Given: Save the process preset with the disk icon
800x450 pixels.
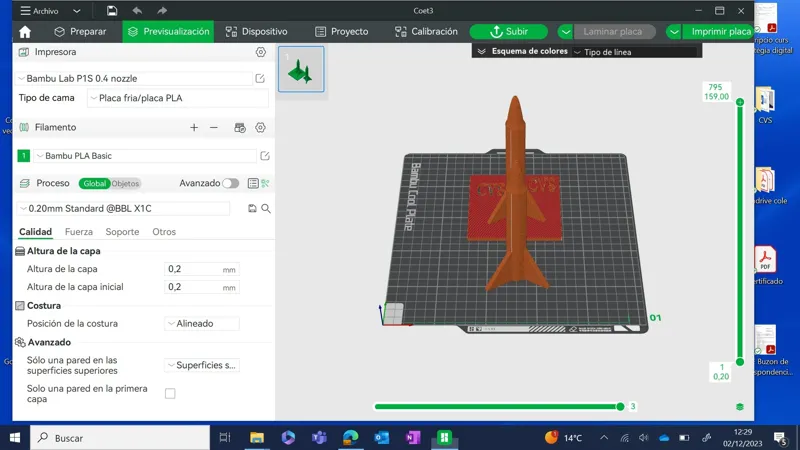Looking at the screenshot, I should coord(252,208).
